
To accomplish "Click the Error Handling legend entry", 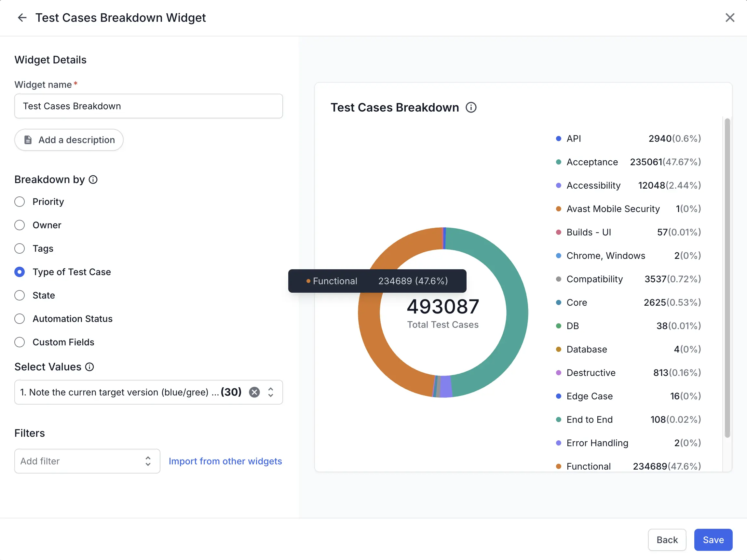I will point(628,443).
